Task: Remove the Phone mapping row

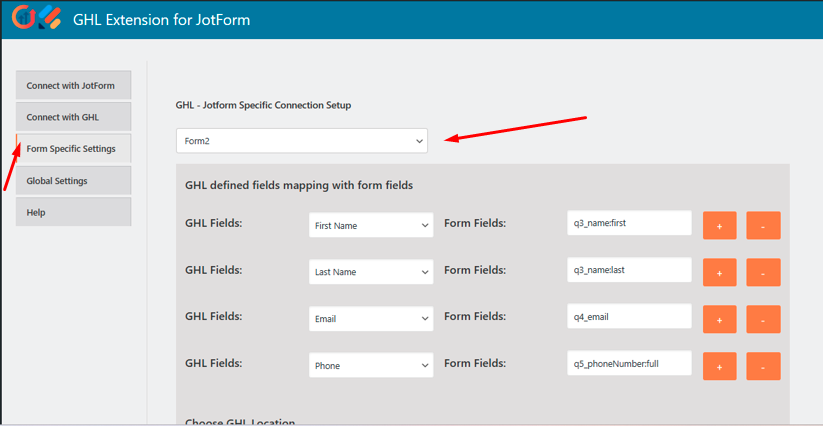Action: coord(763,366)
